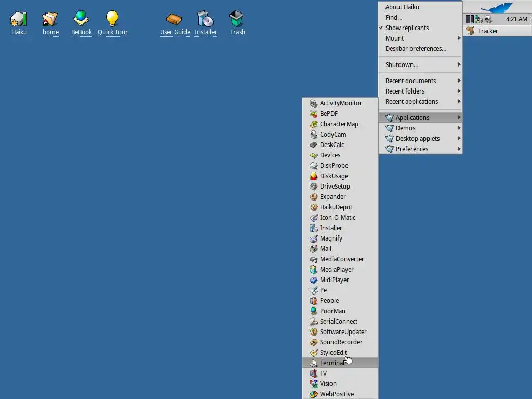The image size is (532, 399).
Task: Launch PoorMan web server entry
Action: point(340,311)
